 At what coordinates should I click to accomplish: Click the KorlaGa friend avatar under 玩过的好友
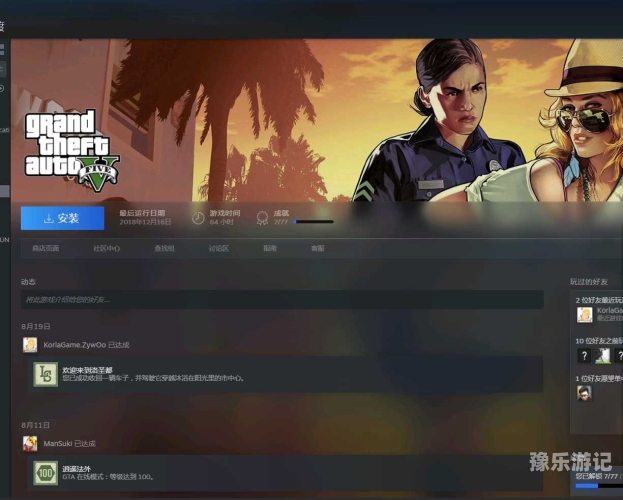(584, 315)
